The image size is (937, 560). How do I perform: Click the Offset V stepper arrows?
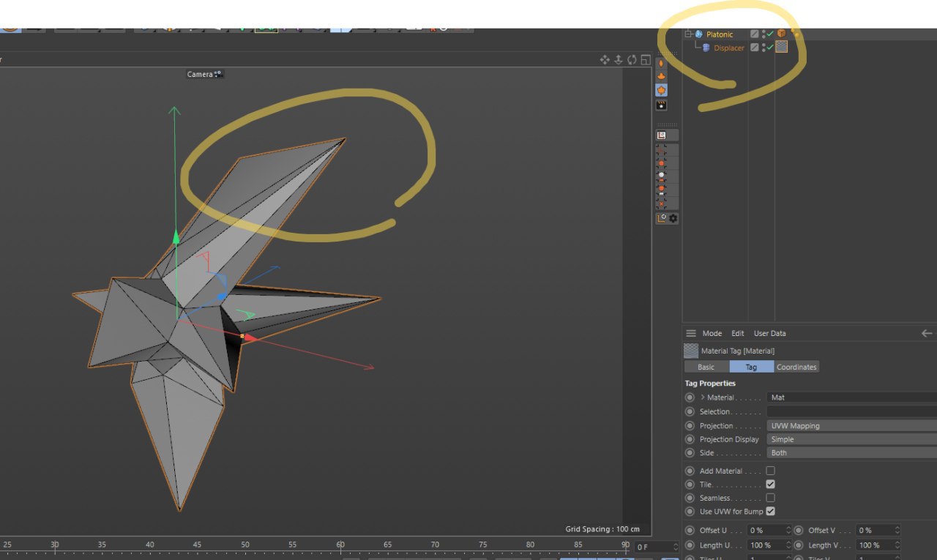(x=897, y=530)
